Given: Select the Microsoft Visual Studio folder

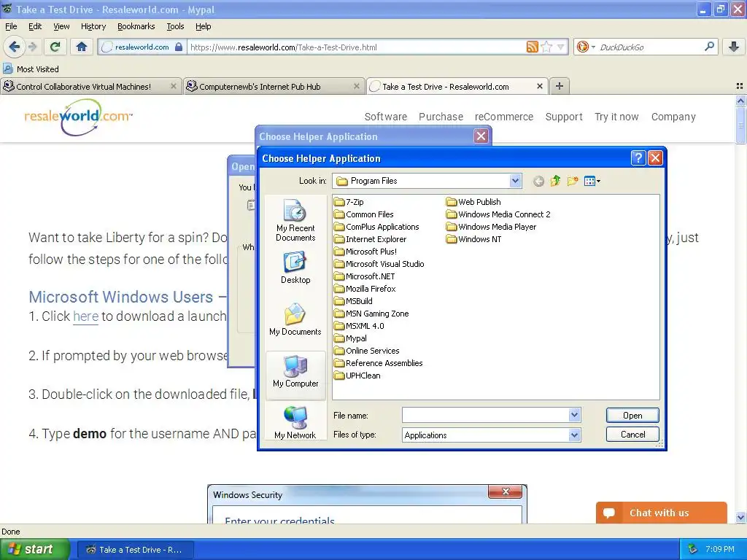Looking at the screenshot, I should coord(379,264).
